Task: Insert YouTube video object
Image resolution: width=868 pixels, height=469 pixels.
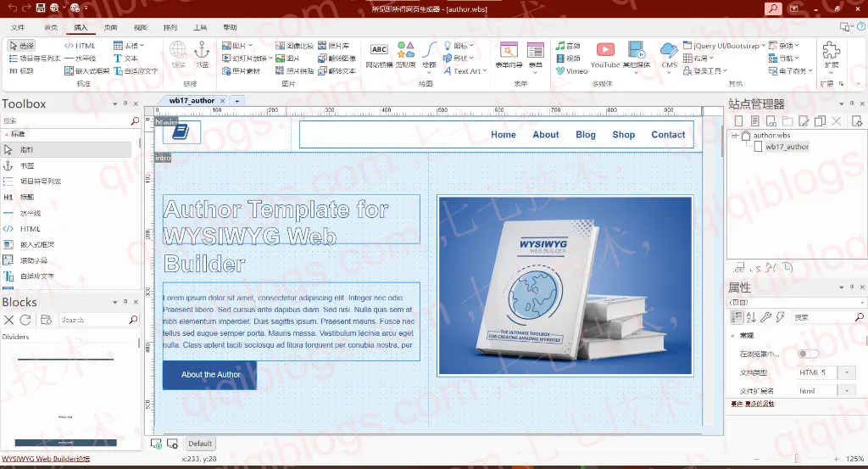Action: (x=605, y=54)
